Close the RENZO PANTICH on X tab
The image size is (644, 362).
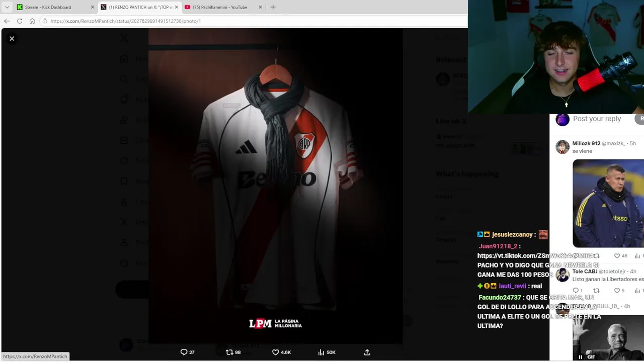tap(176, 7)
